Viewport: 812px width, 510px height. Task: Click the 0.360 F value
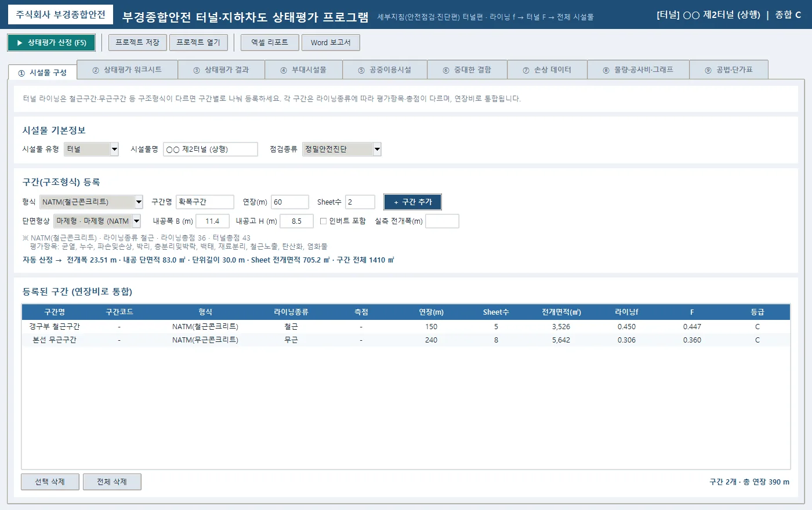tap(692, 340)
